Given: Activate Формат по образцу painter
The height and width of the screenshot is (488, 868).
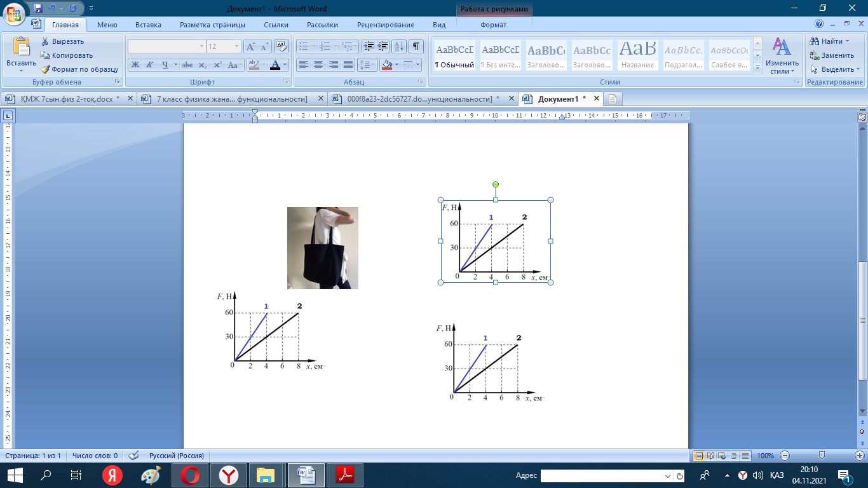Looking at the screenshot, I should point(79,69).
